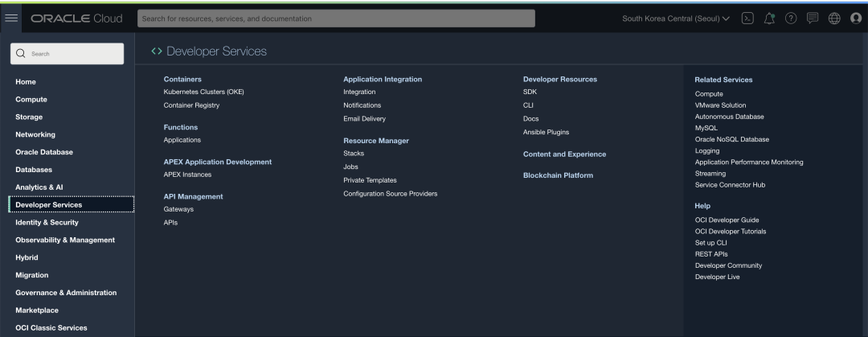Open Content and Experience
This screenshot has width=868, height=337.
coord(565,154)
